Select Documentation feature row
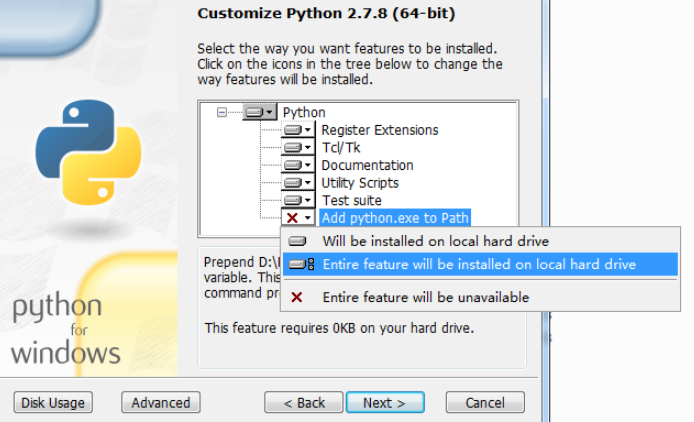This screenshot has width=694, height=422. (367, 165)
